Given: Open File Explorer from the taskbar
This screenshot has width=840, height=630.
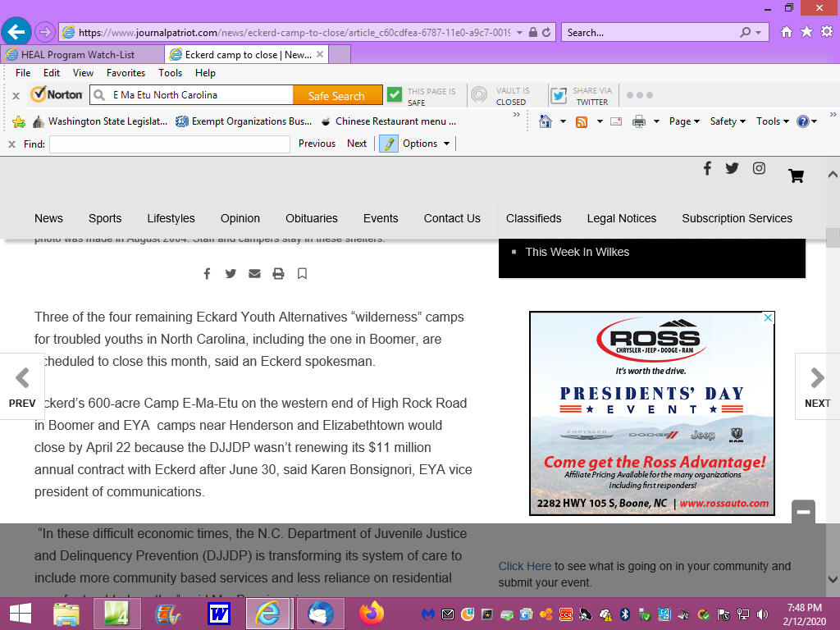Looking at the screenshot, I should (66, 614).
